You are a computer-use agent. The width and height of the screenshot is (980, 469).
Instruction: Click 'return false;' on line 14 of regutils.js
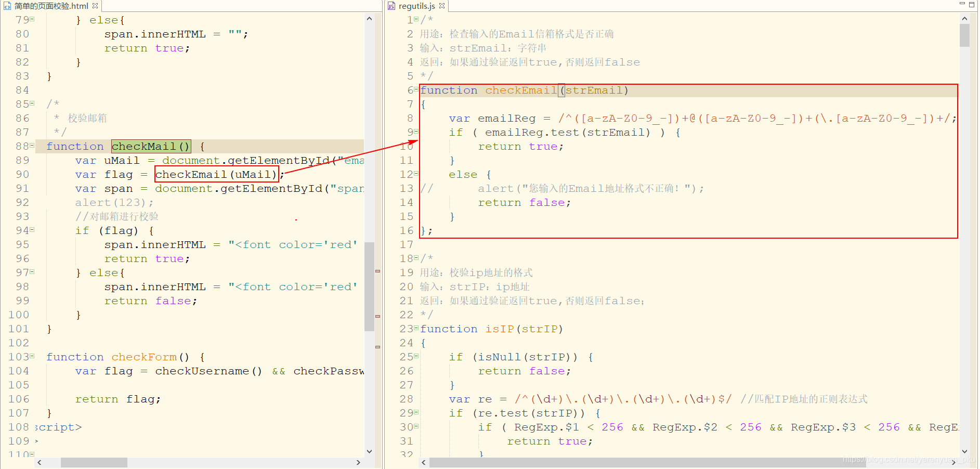tap(525, 202)
